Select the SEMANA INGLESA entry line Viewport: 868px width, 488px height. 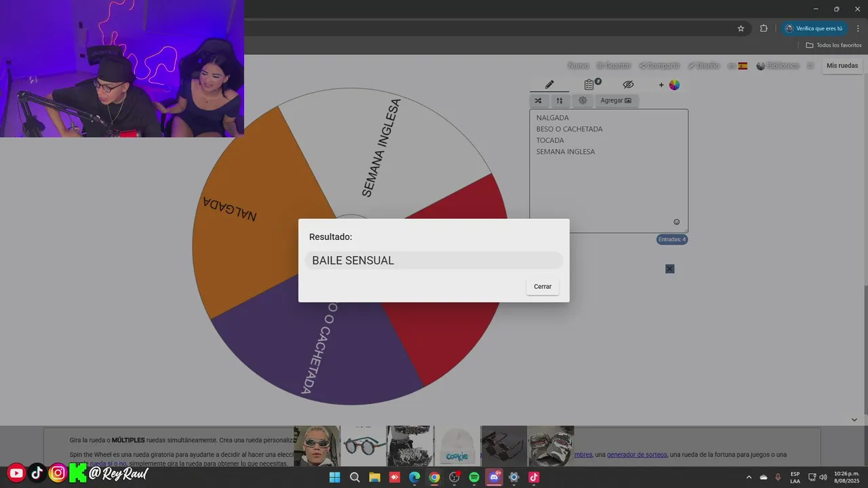point(566,152)
